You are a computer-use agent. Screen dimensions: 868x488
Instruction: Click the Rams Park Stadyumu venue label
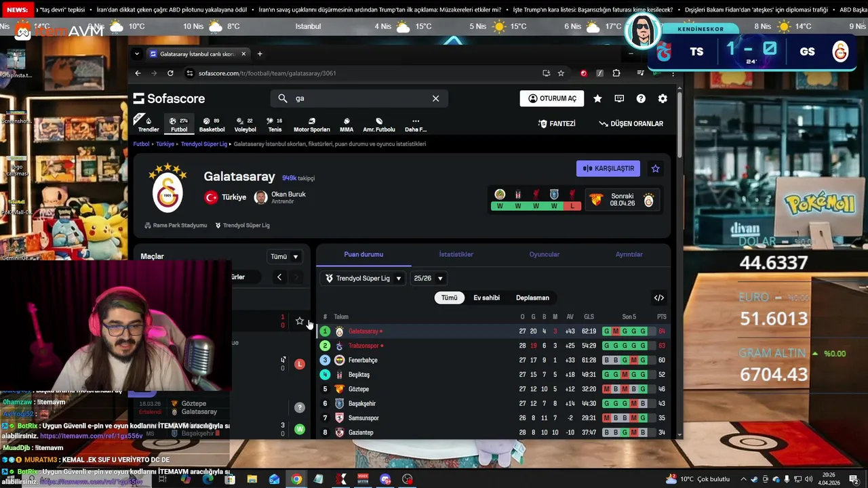pos(176,225)
